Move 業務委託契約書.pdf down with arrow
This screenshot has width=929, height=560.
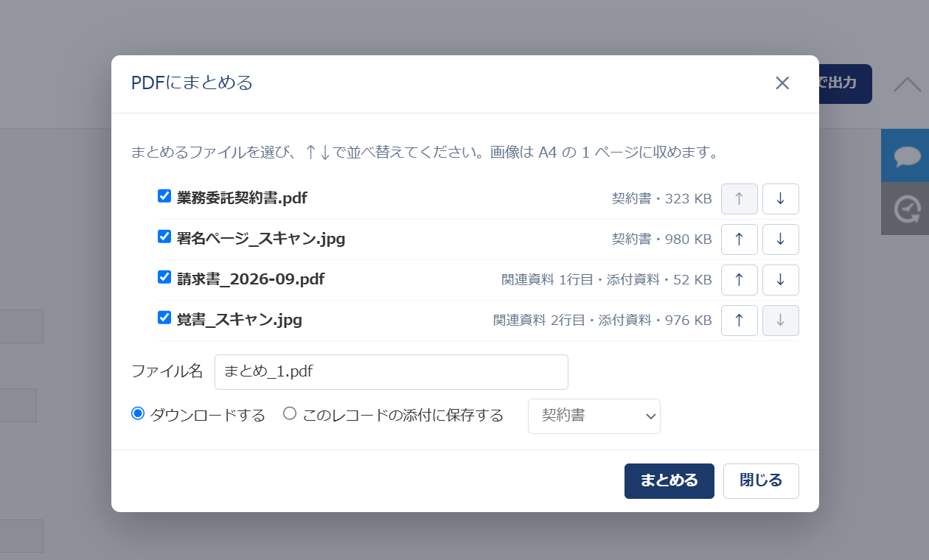tap(781, 199)
